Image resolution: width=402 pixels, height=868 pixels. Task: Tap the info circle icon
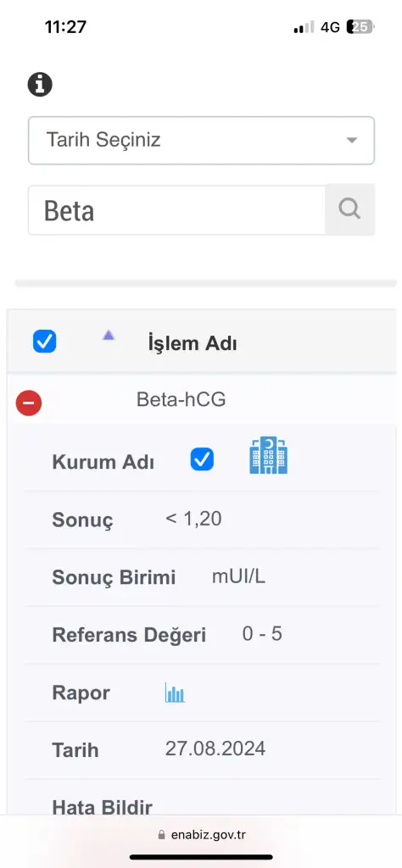click(x=40, y=85)
